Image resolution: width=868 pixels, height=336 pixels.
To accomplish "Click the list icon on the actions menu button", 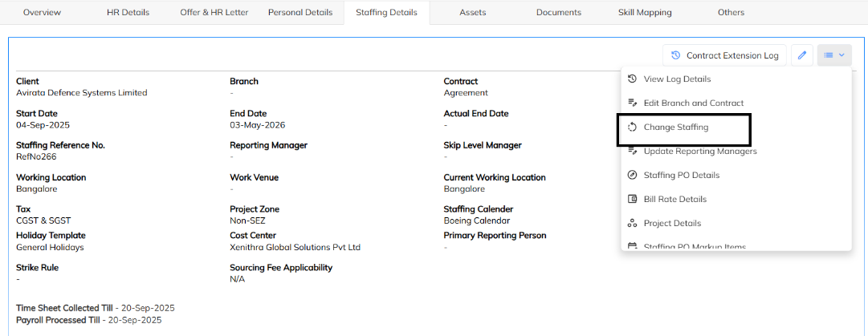I will coord(829,55).
